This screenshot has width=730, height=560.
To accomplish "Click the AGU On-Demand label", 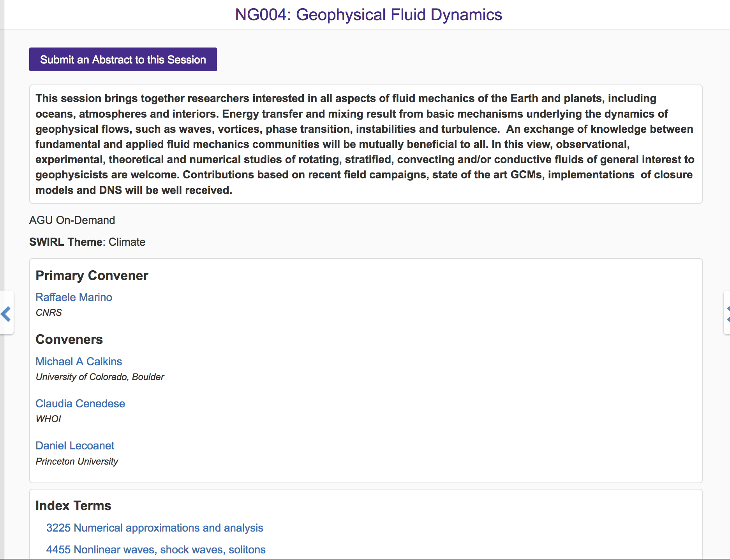I will click(72, 220).
